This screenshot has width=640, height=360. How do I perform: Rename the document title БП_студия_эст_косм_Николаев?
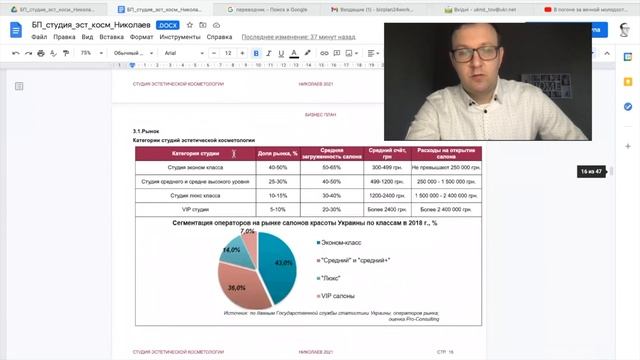coord(91,25)
